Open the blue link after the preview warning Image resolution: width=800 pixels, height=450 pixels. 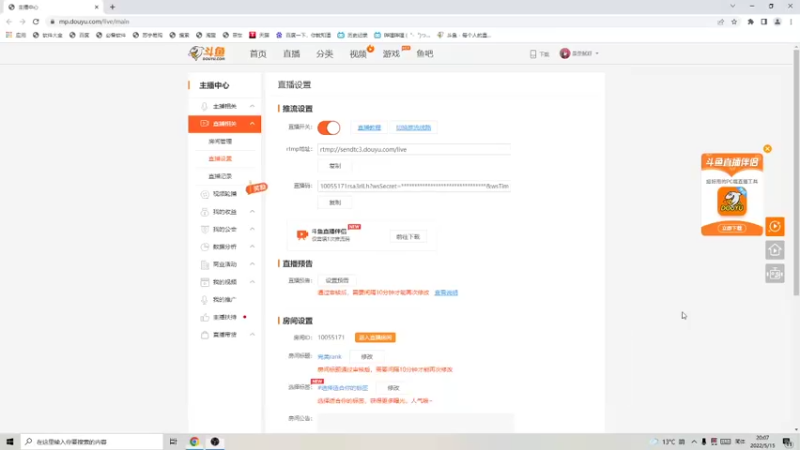tap(446, 293)
